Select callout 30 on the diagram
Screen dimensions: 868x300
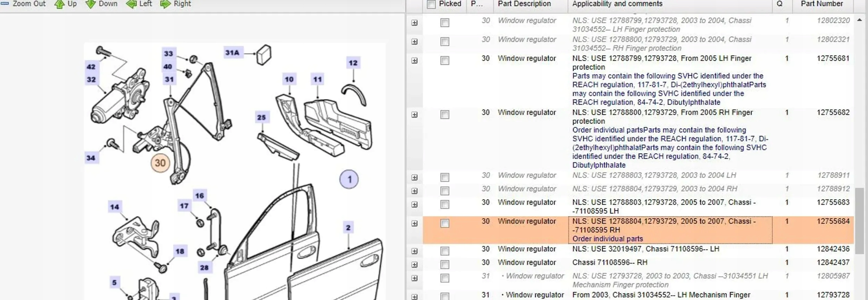(x=160, y=163)
